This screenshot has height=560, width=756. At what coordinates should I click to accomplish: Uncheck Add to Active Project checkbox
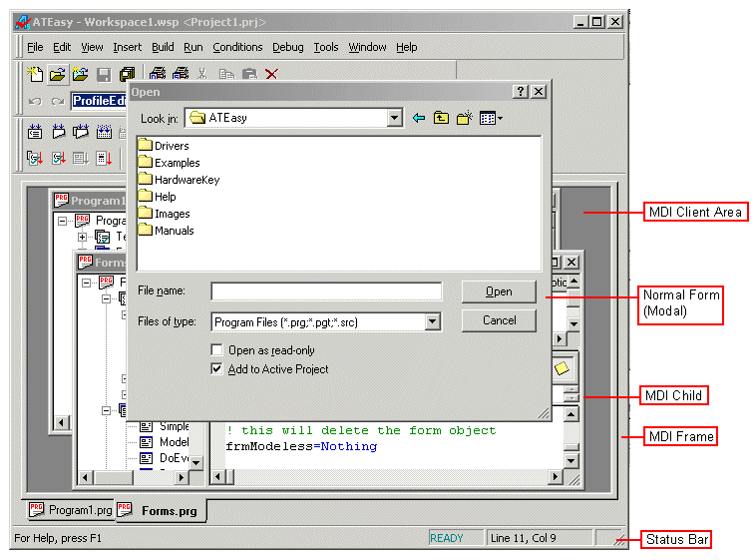point(217,368)
